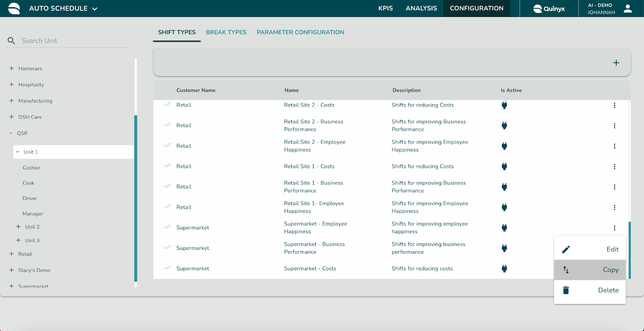
Task: Open the Auto Schedule dropdown
Action: point(63,8)
